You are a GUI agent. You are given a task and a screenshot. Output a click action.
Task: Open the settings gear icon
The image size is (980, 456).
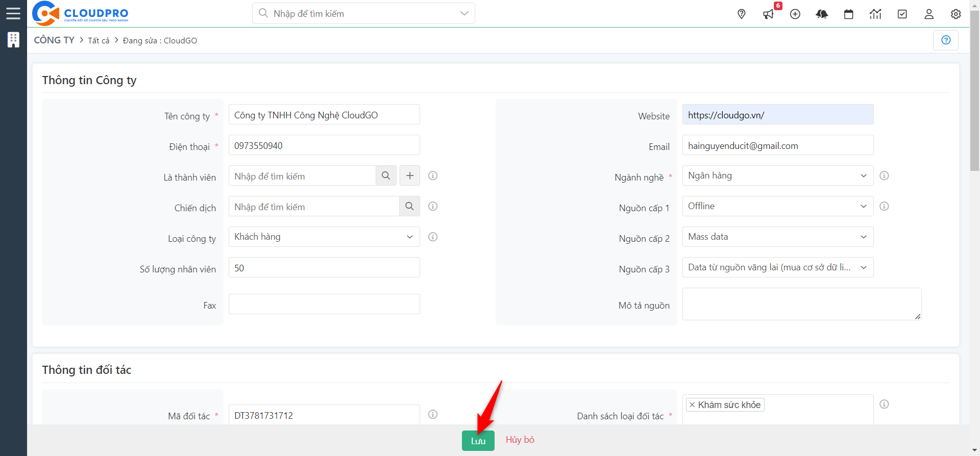(x=956, y=14)
